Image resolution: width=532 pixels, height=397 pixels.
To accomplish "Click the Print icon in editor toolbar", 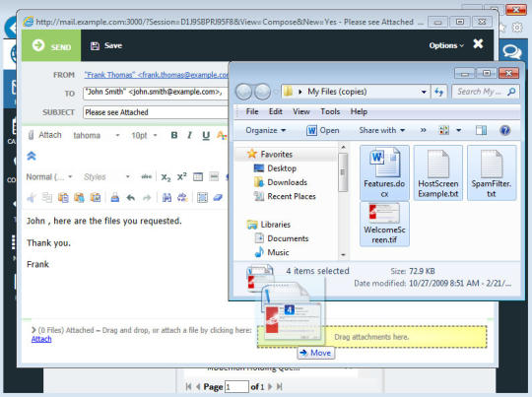I will [115, 197].
